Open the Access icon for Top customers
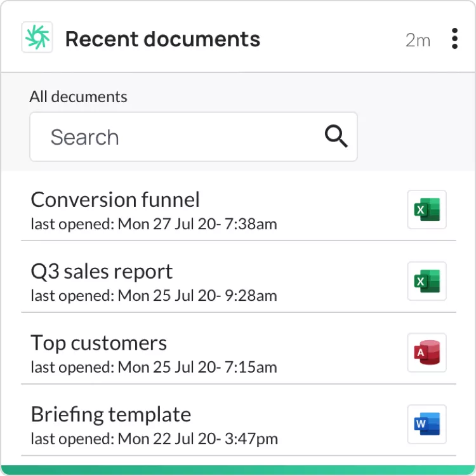The width and height of the screenshot is (476, 476). pyautogui.click(x=427, y=352)
